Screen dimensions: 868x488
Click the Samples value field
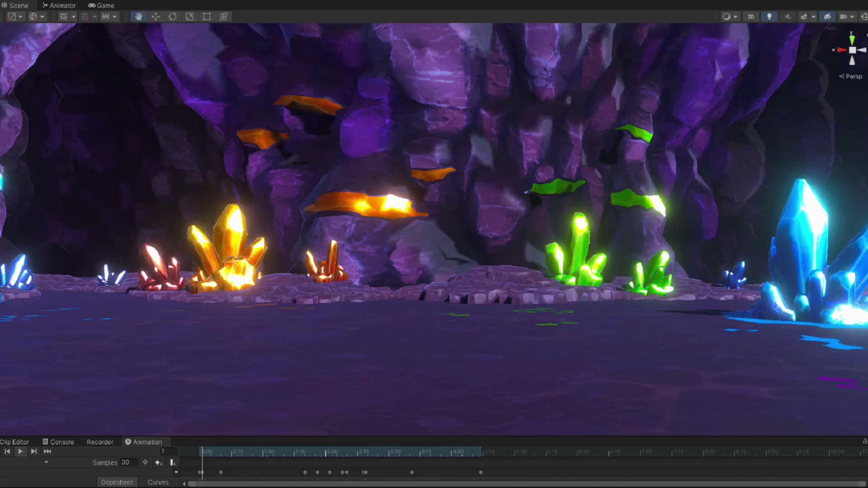click(x=129, y=462)
